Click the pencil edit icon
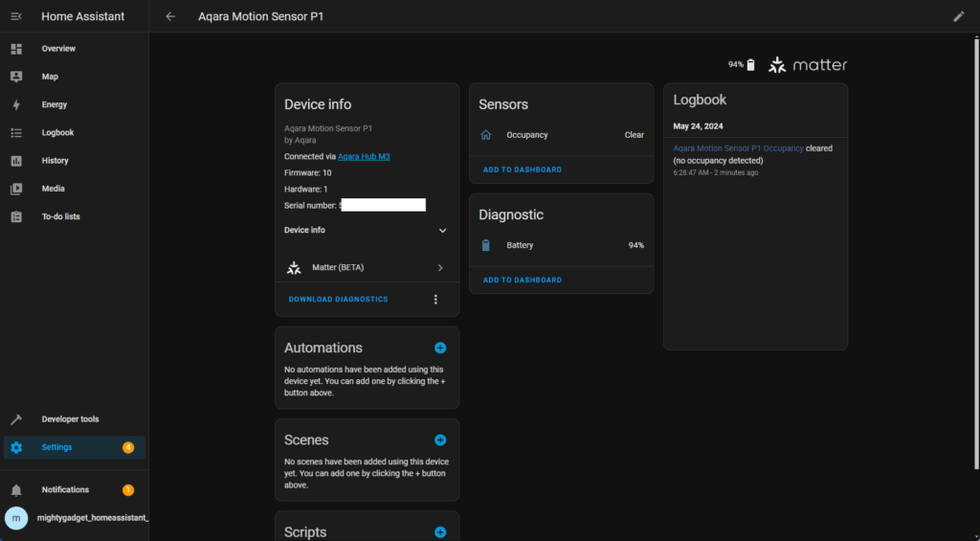This screenshot has width=980, height=541. (959, 16)
